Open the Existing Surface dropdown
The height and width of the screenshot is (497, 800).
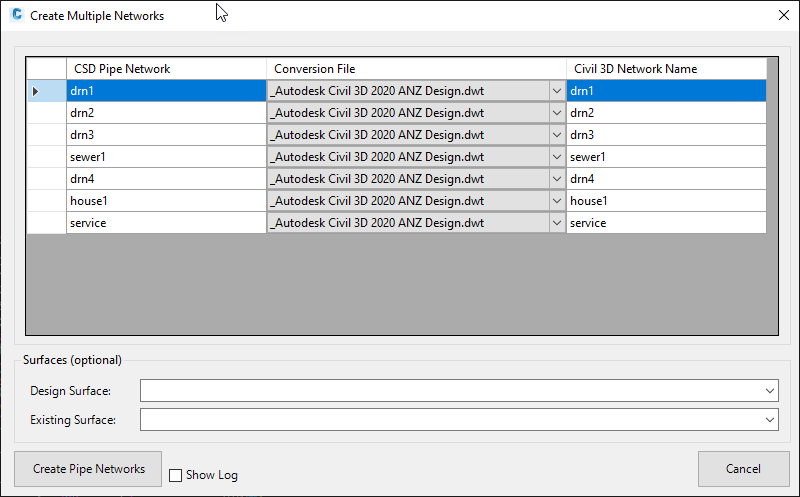tap(769, 420)
